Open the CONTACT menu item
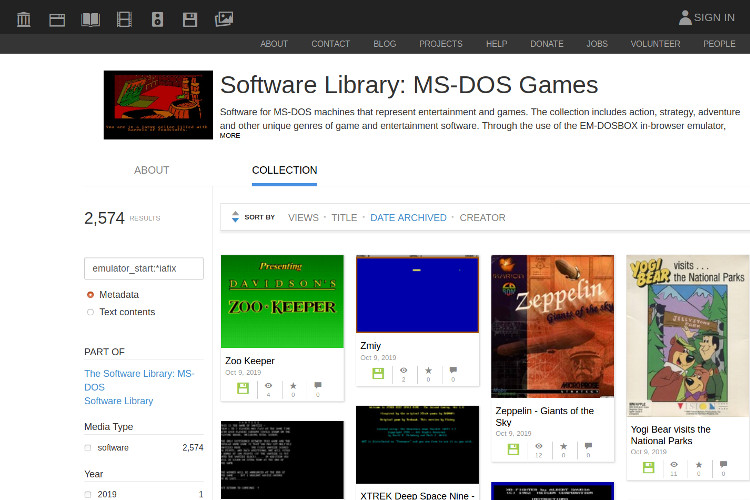This screenshot has height=500, width=750. 331,44
